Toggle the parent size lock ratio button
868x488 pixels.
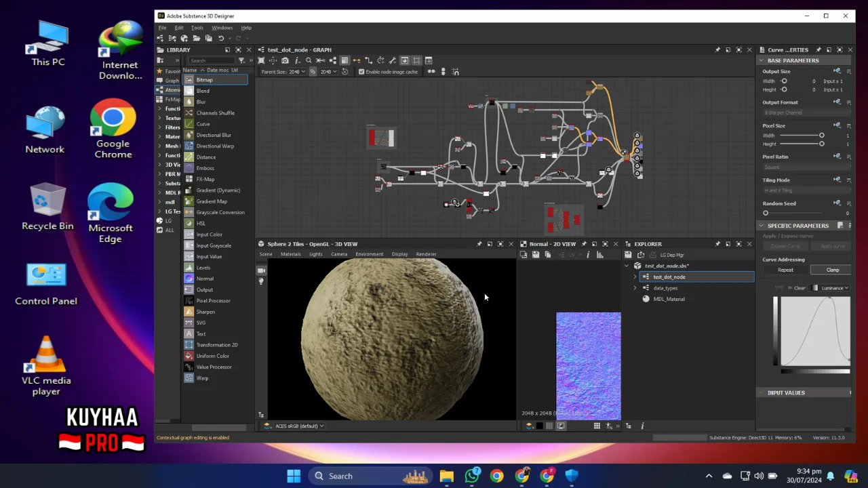pyautogui.click(x=313, y=71)
